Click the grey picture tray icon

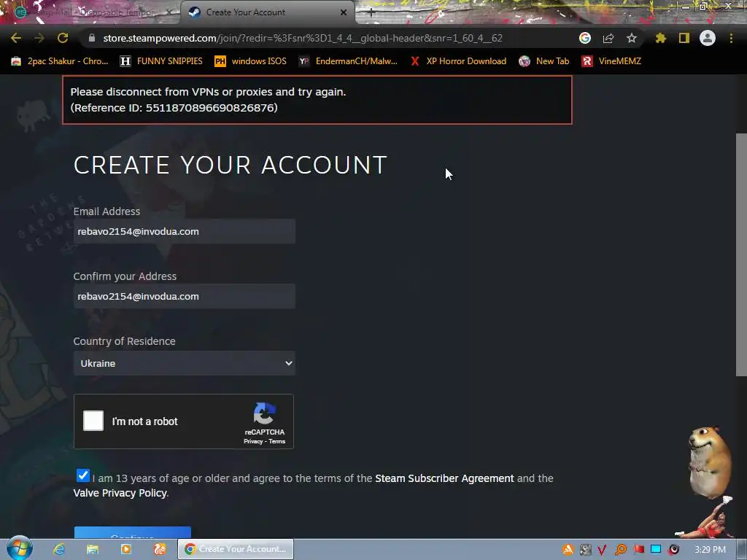(x=586, y=550)
